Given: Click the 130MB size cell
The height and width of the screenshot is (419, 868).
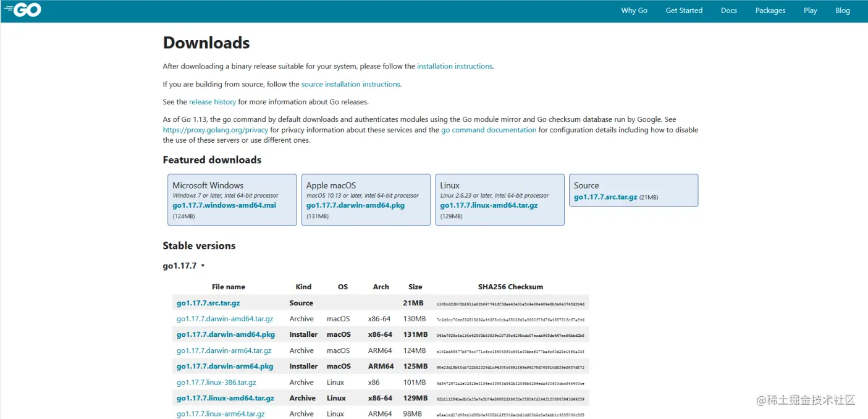Looking at the screenshot, I should 415,319.
